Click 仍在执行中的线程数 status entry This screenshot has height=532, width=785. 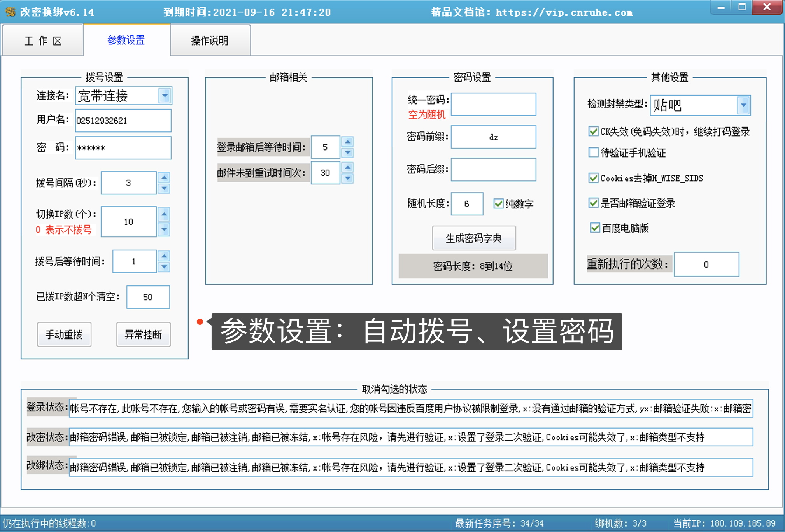coord(49,523)
